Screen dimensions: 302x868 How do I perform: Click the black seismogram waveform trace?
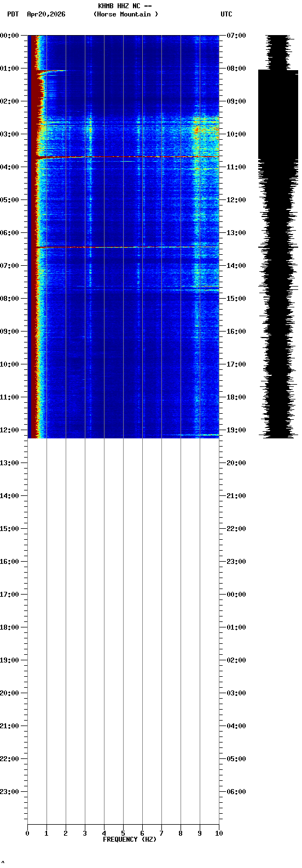278,236
